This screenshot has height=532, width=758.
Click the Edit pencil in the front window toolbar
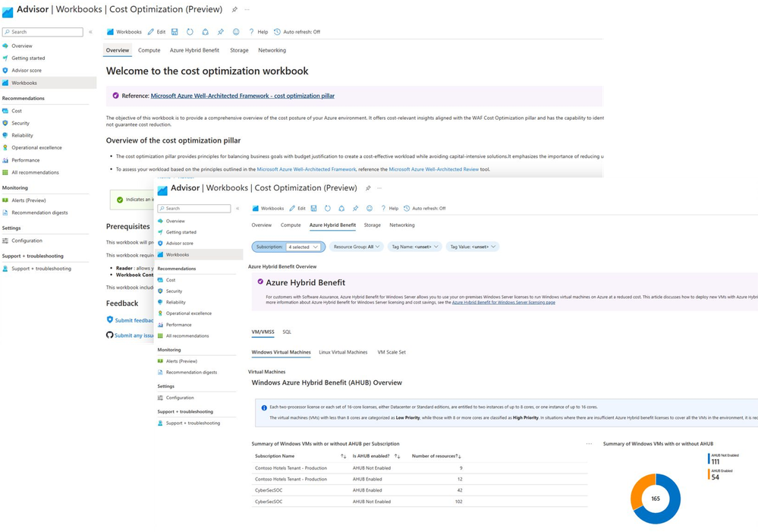[297, 209]
